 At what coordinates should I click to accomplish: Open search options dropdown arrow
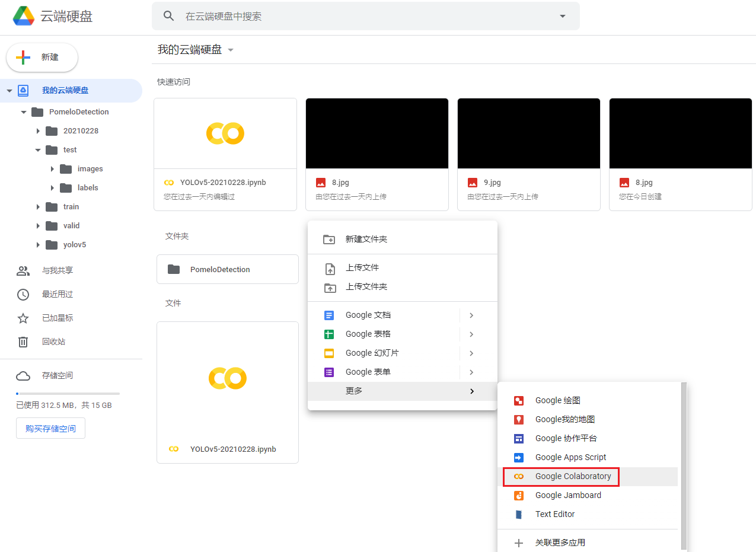tap(563, 16)
